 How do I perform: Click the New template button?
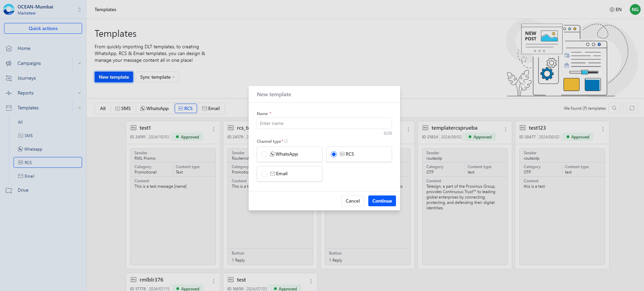pyautogui.click(x=114, y=77)
